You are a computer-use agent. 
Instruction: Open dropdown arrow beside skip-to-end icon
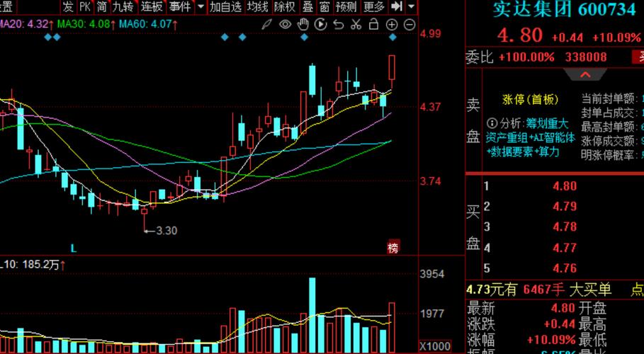412,6
